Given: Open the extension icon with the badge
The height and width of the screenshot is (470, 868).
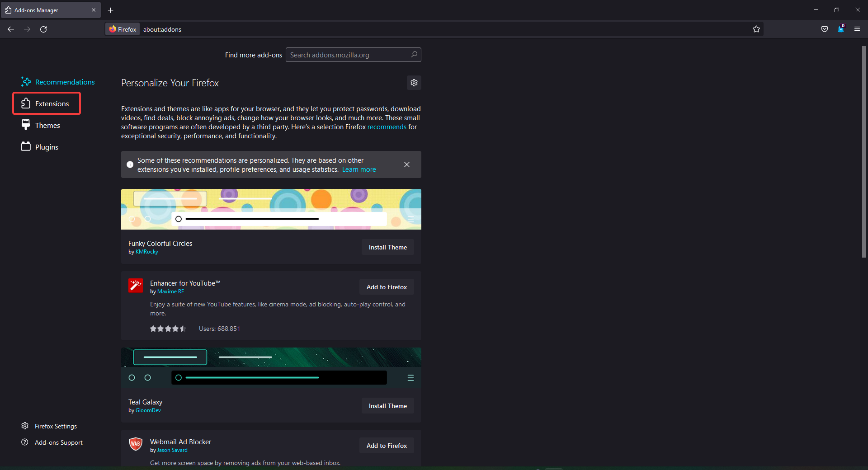Looking at the screenshot, I should click(841, 29).
